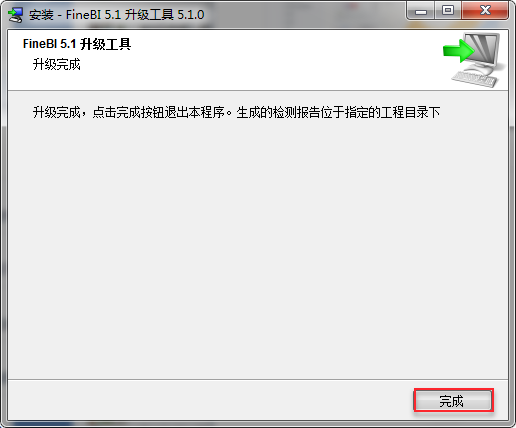Select the title bar text 安装 - FineBI 5.1 升级工具
The image size is (516, 428).
(x=101, y=15)
